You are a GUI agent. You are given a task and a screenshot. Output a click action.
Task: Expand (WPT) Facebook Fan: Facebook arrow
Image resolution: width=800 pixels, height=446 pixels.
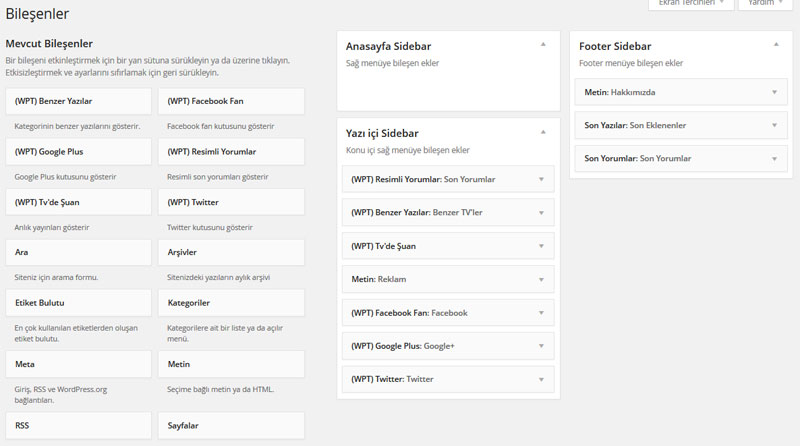(x=541, y=313)
